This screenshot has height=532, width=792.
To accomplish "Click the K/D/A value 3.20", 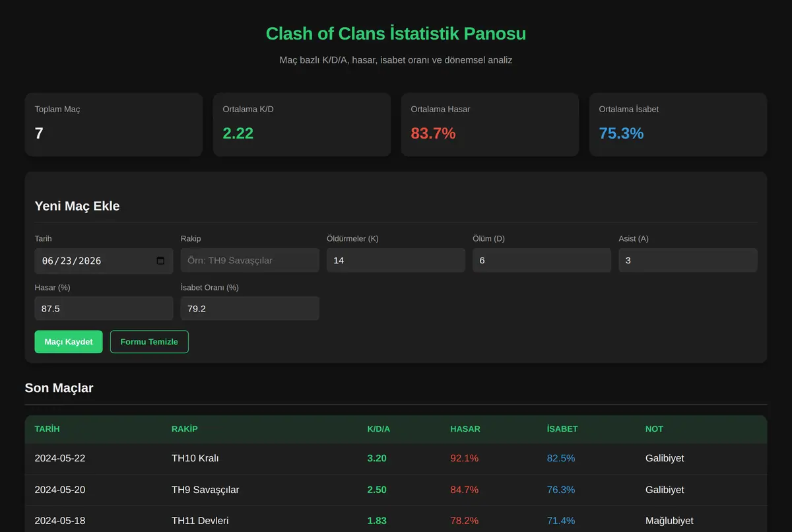I will click(377, 458).
